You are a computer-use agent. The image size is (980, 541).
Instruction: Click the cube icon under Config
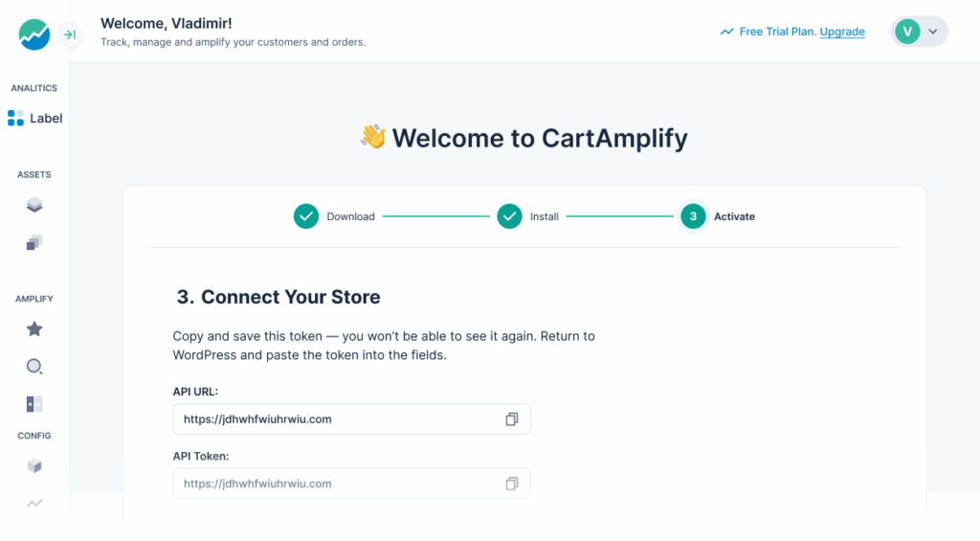tap(34, 466)
